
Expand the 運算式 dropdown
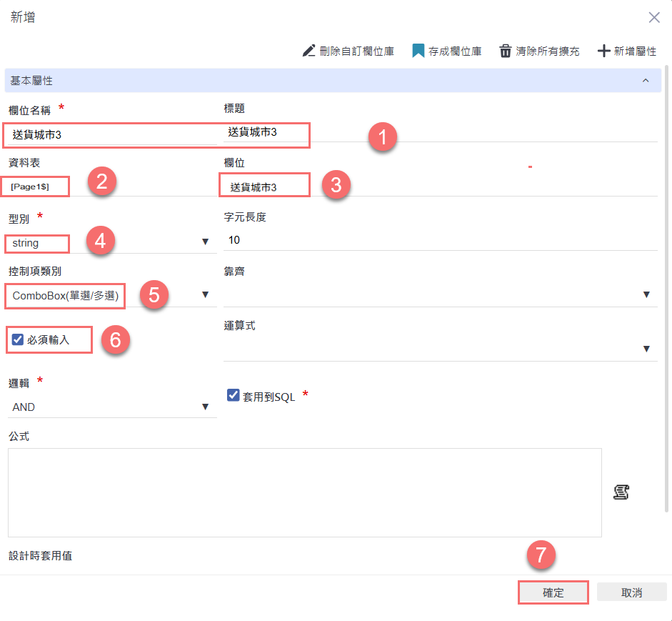pyautogui.click(x=646, y=349)
